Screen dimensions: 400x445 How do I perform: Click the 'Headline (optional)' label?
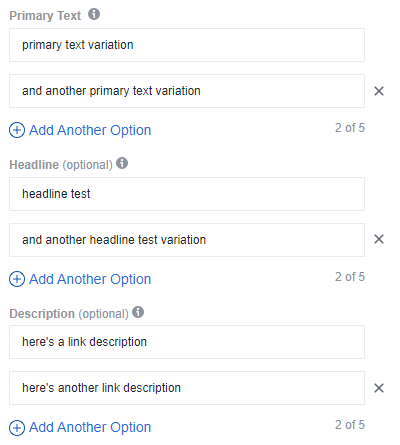point(61,165)
